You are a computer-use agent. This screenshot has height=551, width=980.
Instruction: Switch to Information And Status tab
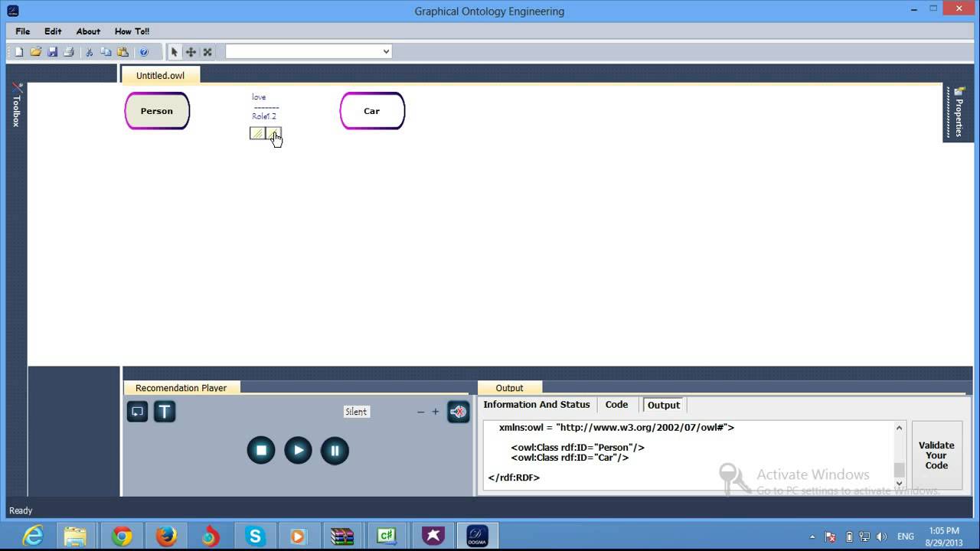point(537,405)
